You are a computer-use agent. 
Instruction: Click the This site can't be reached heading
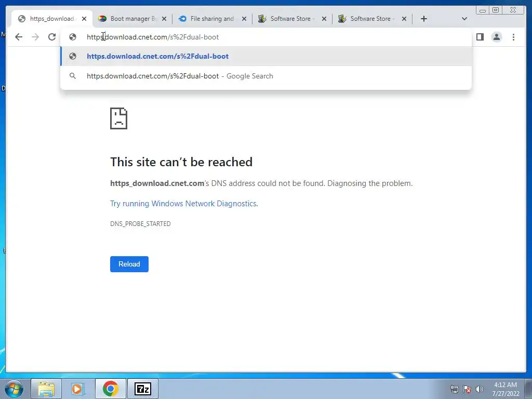pos(181,162)
